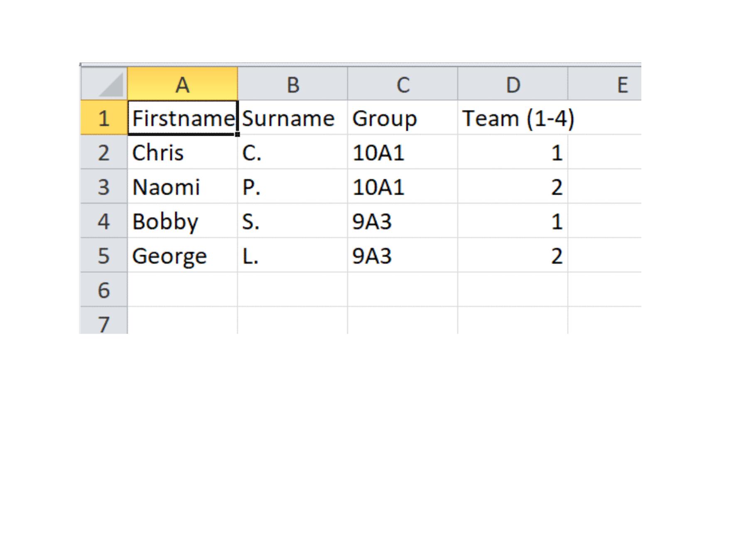756x551 pixels.
Task: Click the Team (1-4) header cell
Action: point(513,118)
